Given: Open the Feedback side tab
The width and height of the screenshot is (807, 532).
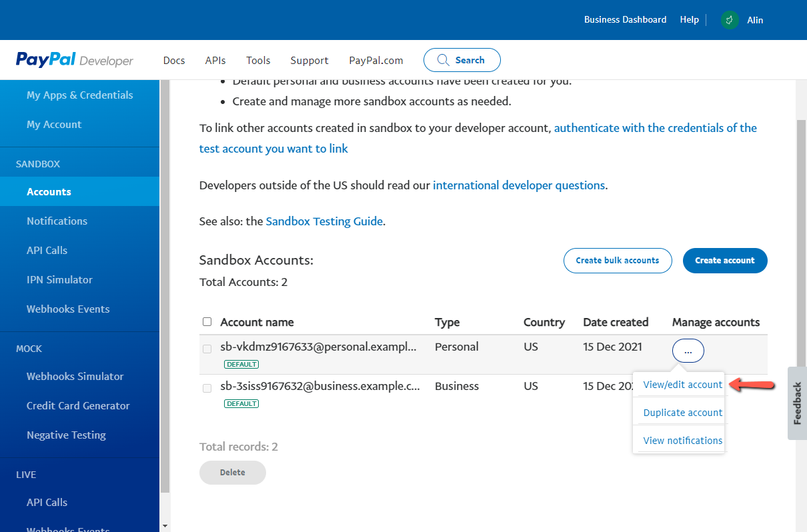Looking at the screenshot, I should point(797,403).
